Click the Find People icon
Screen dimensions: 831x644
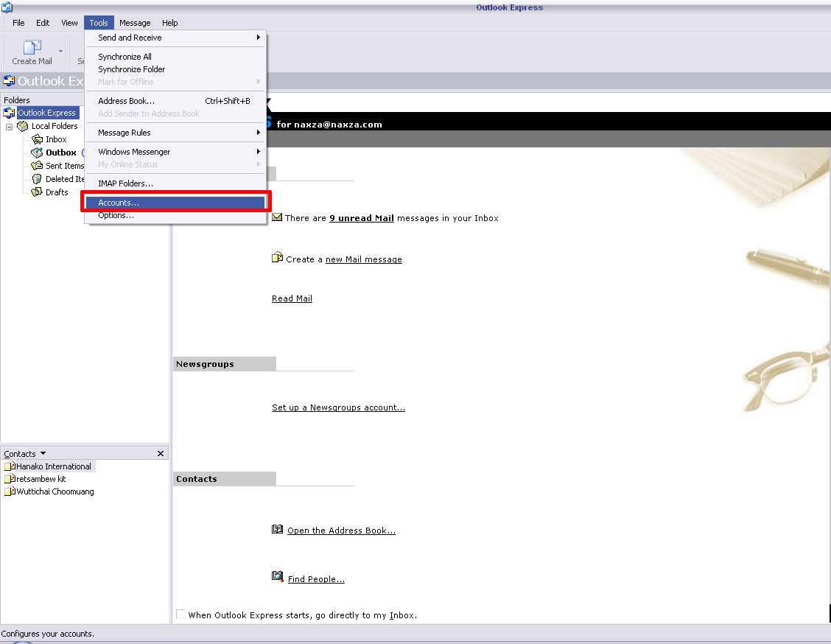[x=277, y=576]
